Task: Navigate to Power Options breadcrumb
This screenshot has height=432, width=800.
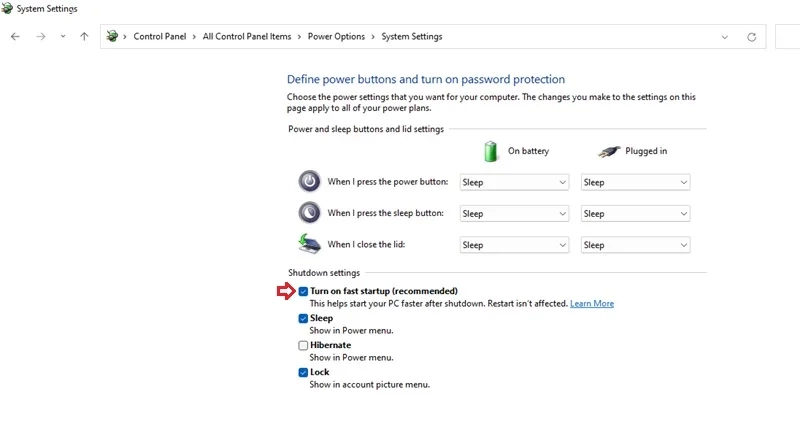Action: 336,37
